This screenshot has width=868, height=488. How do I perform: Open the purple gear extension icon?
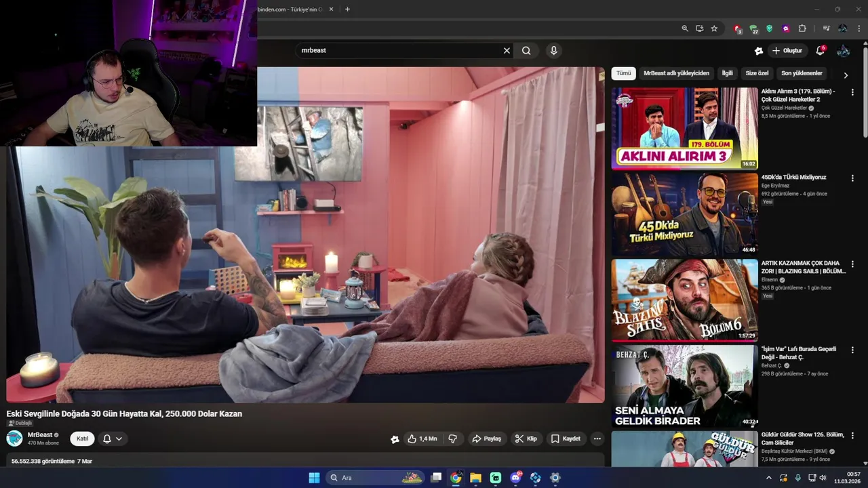tap(785, 28)
